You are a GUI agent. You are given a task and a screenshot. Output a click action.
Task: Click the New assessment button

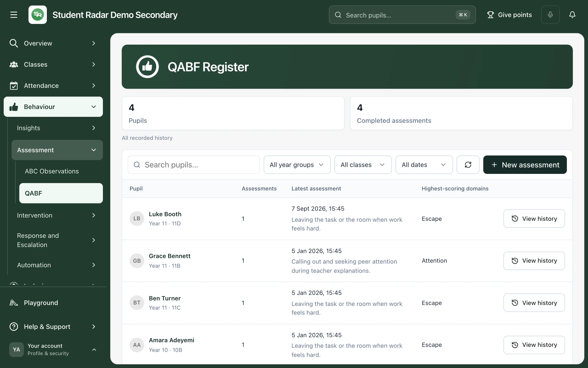525,165
